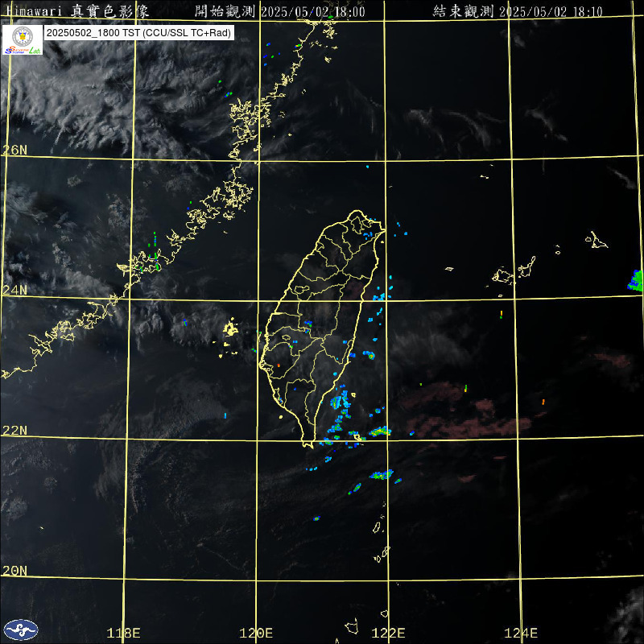Click the 118E longitude label
Viewport: 644px width, 644px height.
[124, 633]
